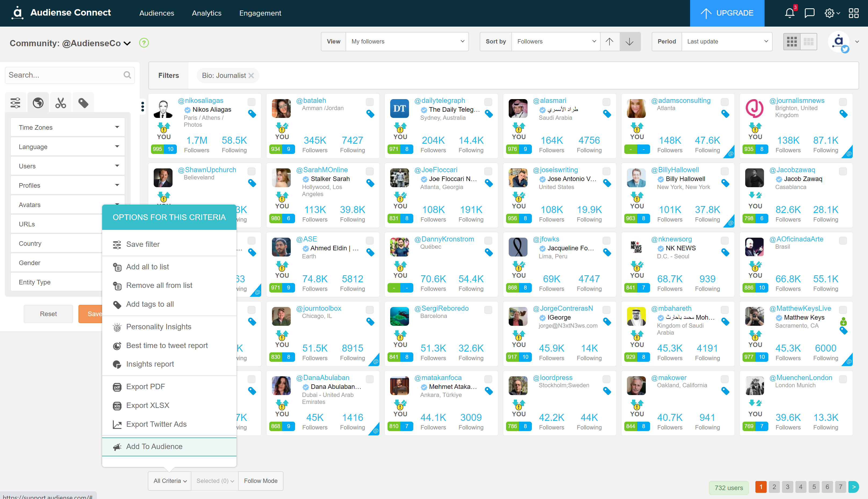Select the @bataleh card checkbox

[x=370, y=102]
